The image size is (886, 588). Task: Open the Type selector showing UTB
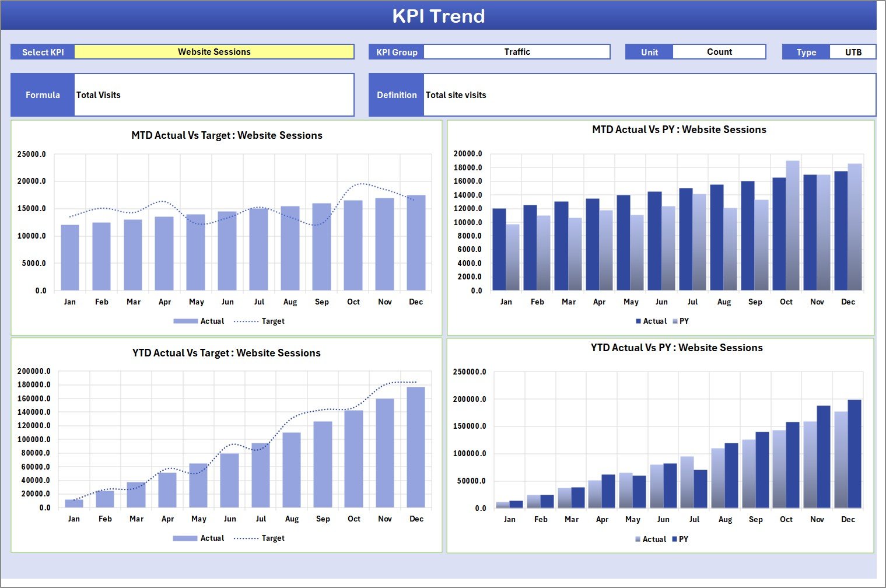point(853,51)
